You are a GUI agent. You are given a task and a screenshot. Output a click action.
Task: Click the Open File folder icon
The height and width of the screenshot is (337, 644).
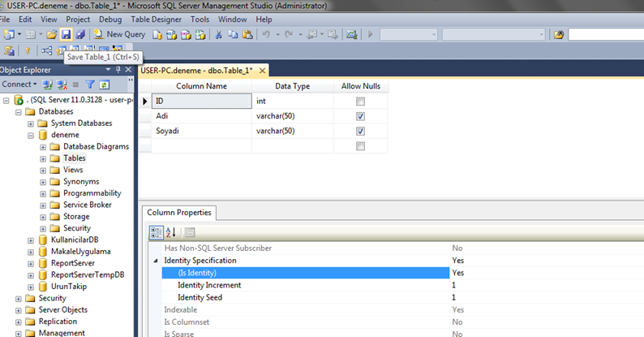52,35
